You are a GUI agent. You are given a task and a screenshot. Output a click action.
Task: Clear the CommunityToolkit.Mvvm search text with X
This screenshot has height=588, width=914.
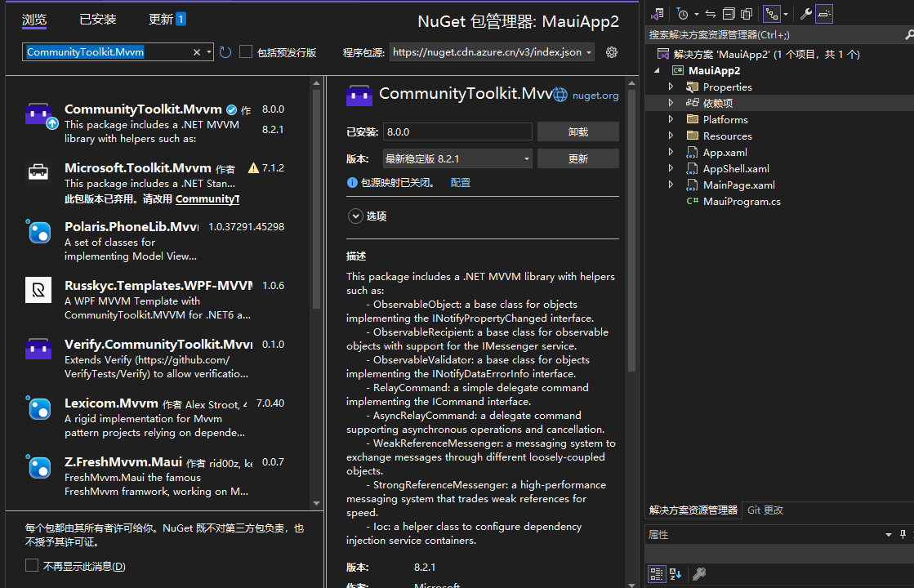point(197,52)
